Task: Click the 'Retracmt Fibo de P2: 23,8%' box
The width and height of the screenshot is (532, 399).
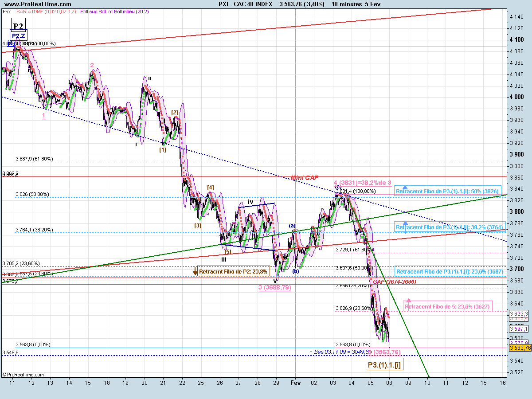Action: 233,271
